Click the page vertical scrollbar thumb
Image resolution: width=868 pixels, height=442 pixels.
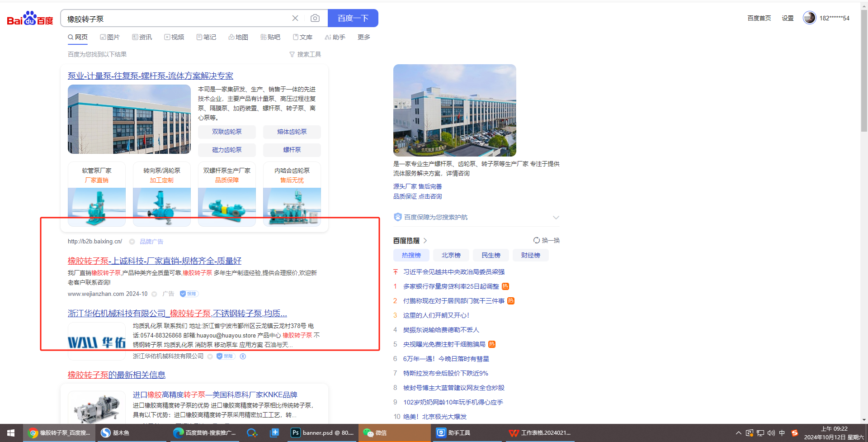[864, 71]
